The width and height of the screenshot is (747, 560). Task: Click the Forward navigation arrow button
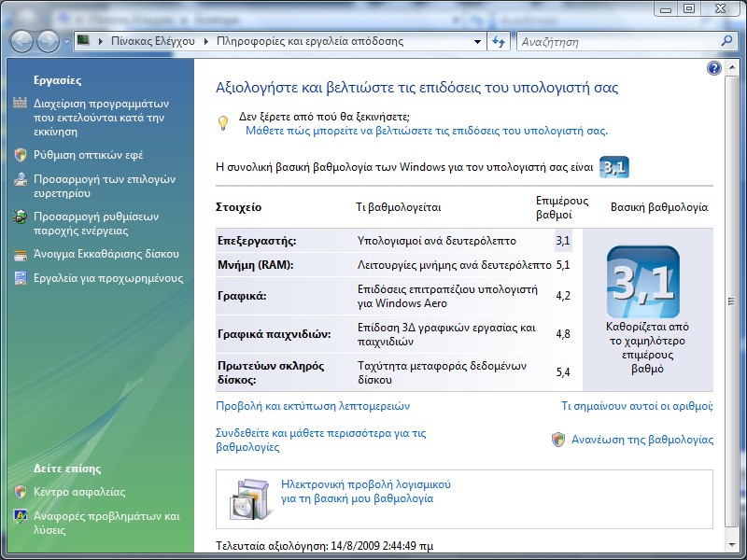(49, 41)
